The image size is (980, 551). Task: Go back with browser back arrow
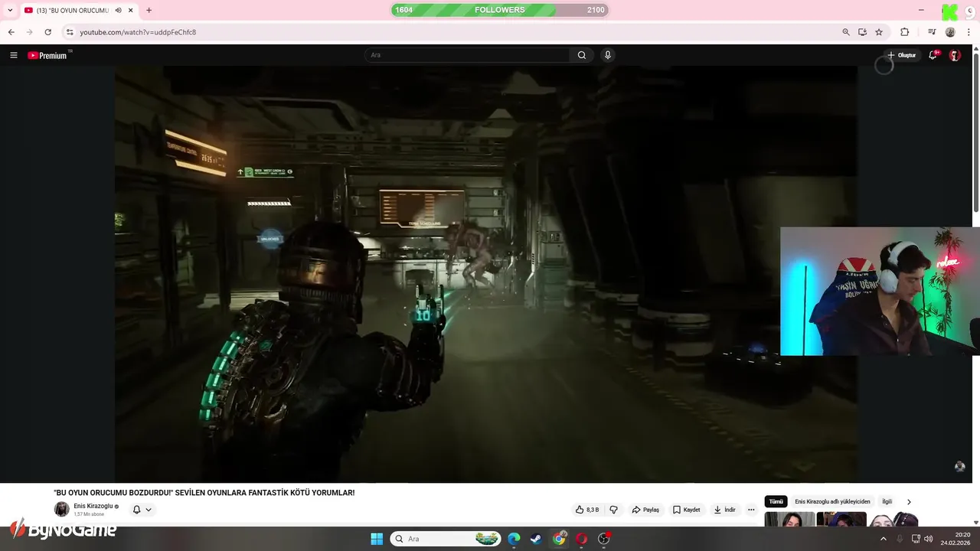pyautogui.click(x=11, y=32)
